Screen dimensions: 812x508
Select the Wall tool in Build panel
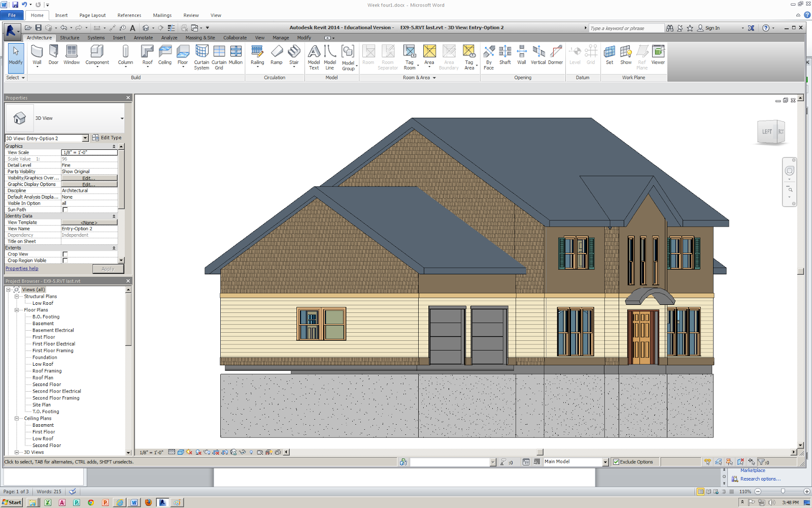point(36,53)
